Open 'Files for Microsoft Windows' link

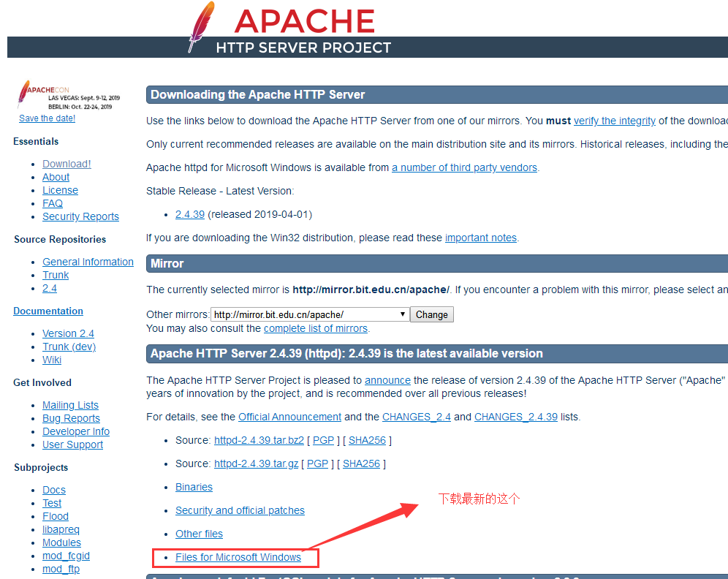[238, 557]
